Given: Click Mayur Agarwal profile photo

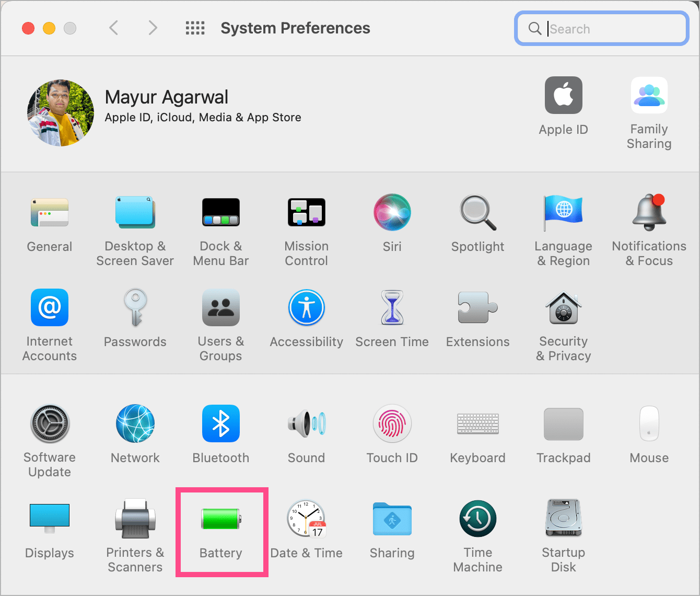Looking at the screenshot, I should pyautogui.click(x=61, y=113).
